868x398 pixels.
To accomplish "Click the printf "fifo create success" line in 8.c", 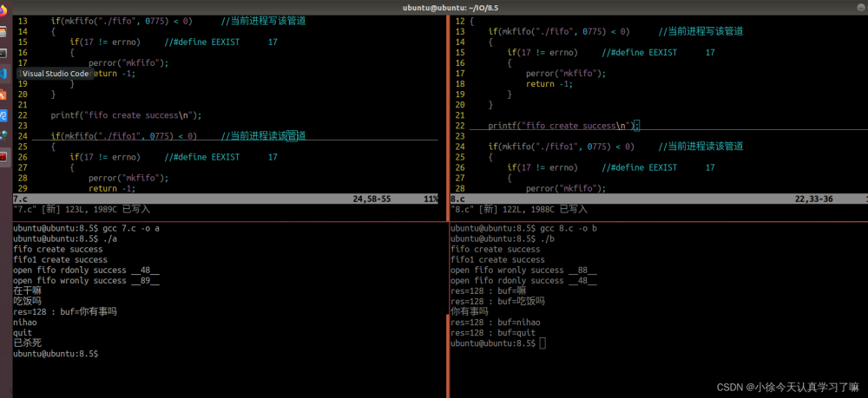I will 563,126.
